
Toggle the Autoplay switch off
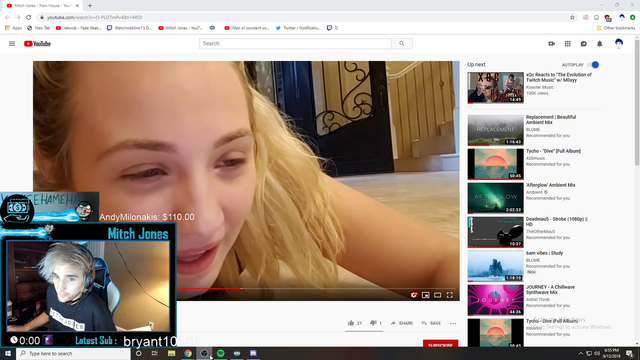[x=593, y=64]
